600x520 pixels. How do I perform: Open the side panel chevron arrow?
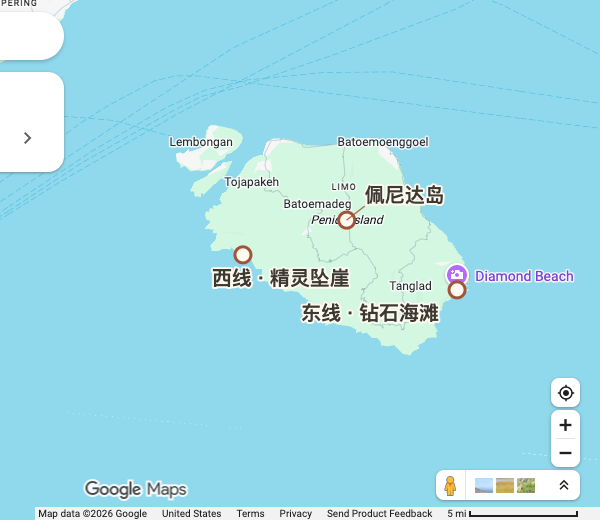pos(27,138)
